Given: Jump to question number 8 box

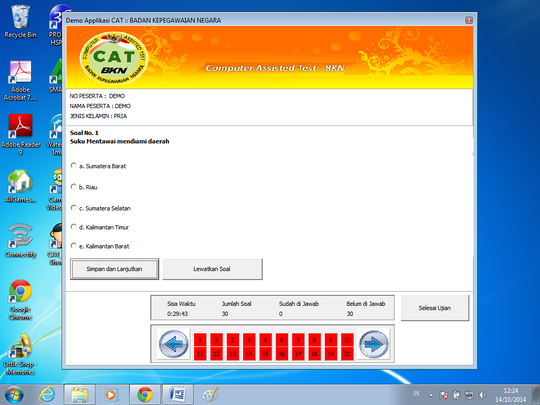Looking at the screenshot, I should 314,340.
